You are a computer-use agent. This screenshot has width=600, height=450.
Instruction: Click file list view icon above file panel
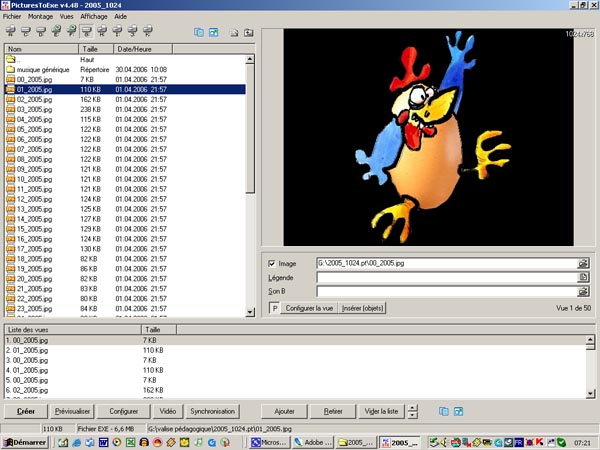[199, 33]
